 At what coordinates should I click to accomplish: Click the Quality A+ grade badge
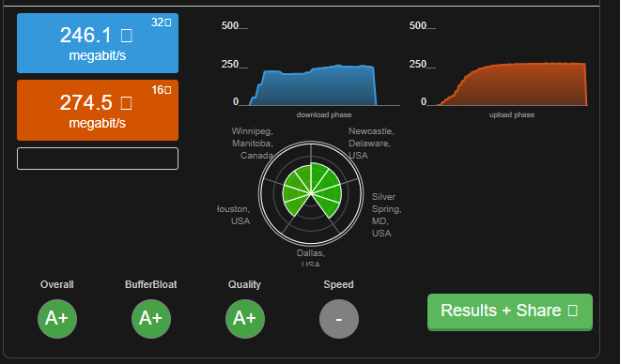pyautogui.click(x=245, y=319)
